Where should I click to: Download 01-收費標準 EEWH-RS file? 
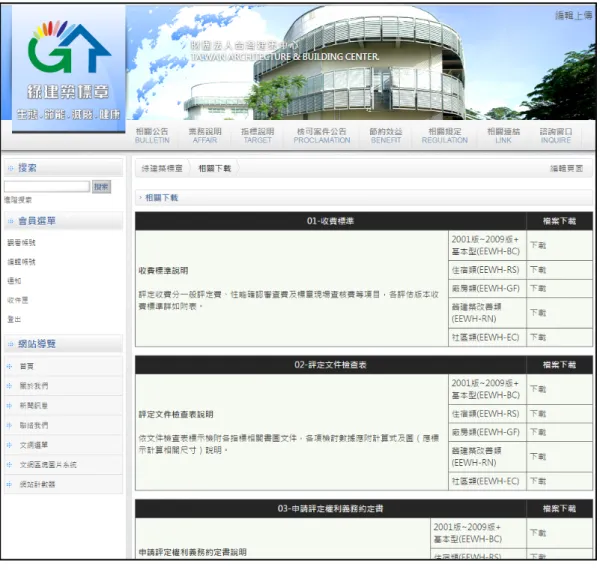[x=538, y=270]
